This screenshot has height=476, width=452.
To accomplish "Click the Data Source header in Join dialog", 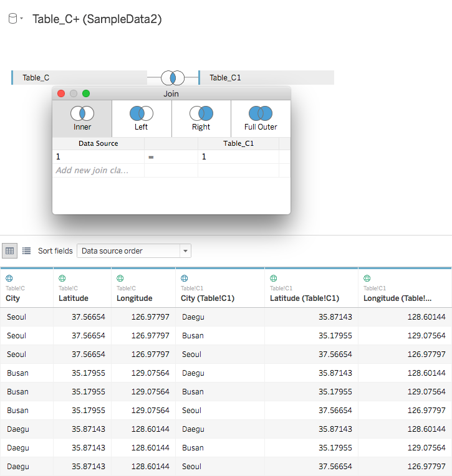I will point(99,143).
